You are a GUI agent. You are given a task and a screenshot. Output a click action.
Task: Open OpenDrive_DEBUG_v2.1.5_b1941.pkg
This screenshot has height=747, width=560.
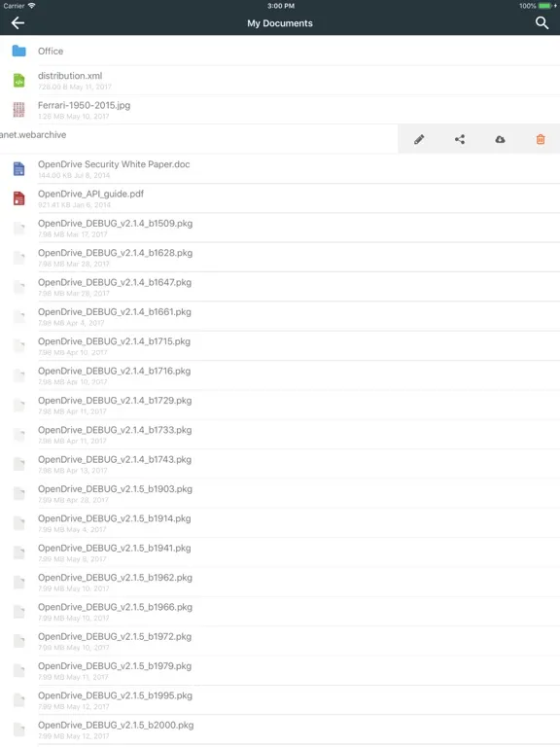pyautogui.click(x=280, y=553)
